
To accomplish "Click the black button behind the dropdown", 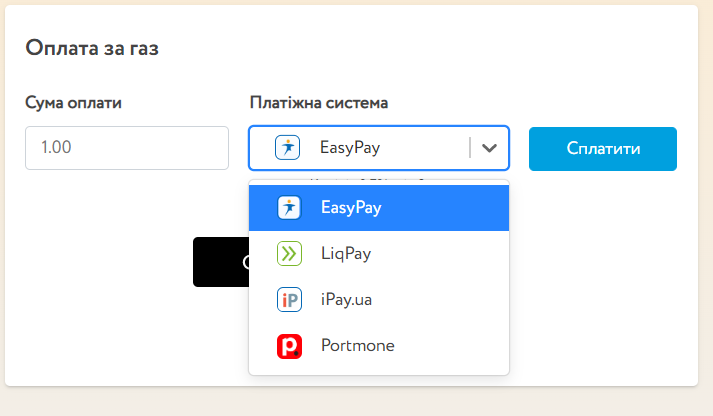I will pos(220,262).
